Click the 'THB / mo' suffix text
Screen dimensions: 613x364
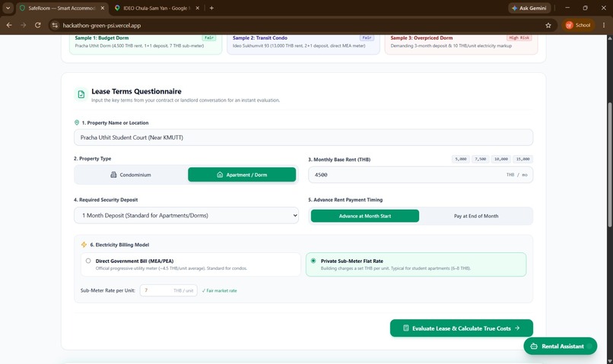(x=517, y=175)
